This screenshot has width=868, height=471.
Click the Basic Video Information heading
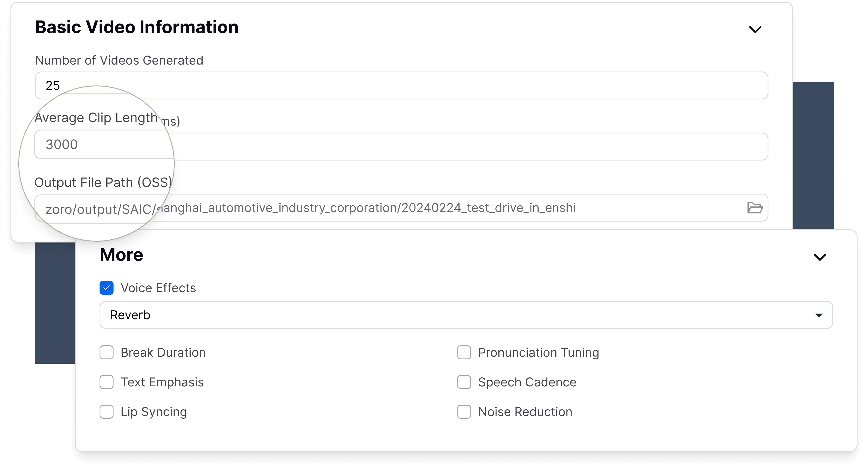click(x=136, y=27)
